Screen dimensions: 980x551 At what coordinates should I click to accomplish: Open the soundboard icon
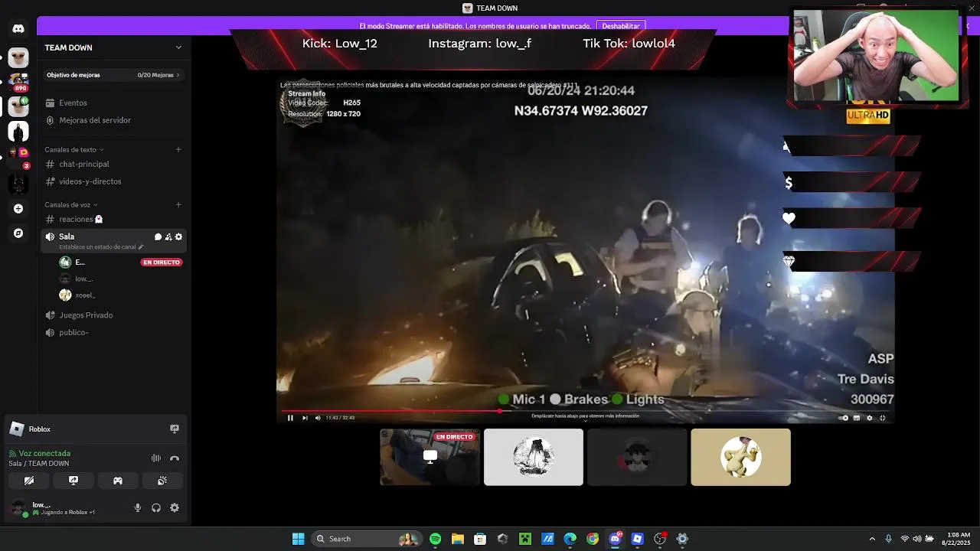[x=162, y=481]
